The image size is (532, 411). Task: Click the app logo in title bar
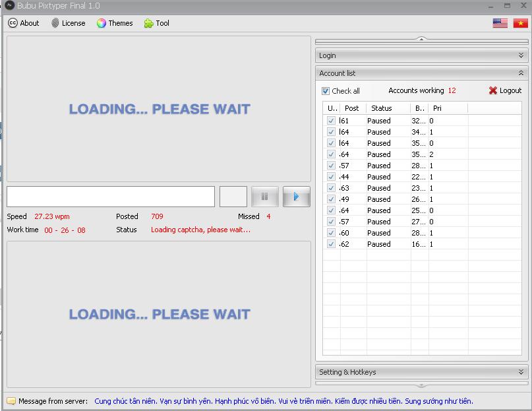coord(10,6)
